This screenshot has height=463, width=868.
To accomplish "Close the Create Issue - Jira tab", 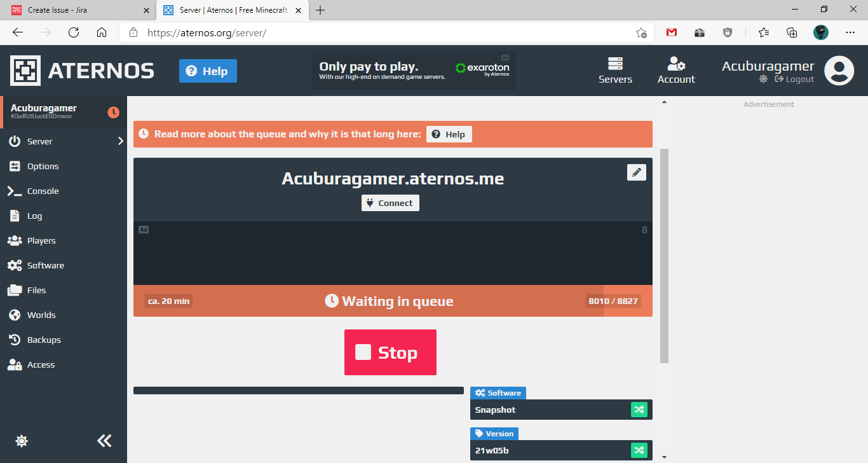I will coord(147,10).
